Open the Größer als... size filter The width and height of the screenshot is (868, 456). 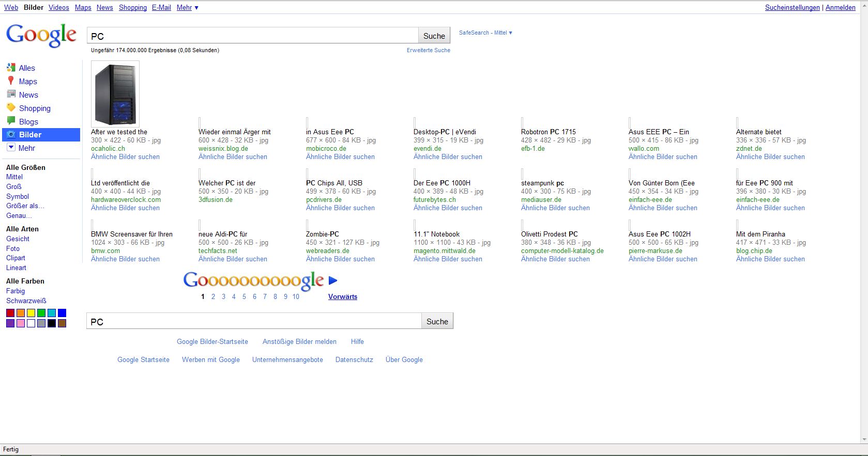25,206
